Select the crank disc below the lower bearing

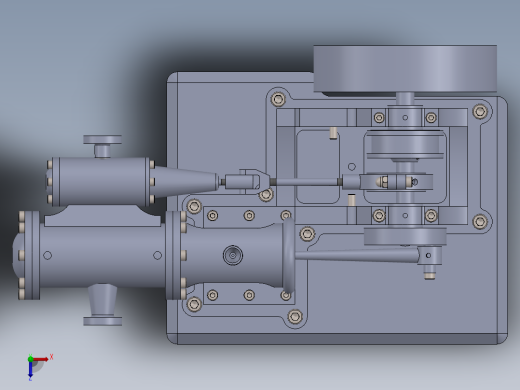coord(405,237)
